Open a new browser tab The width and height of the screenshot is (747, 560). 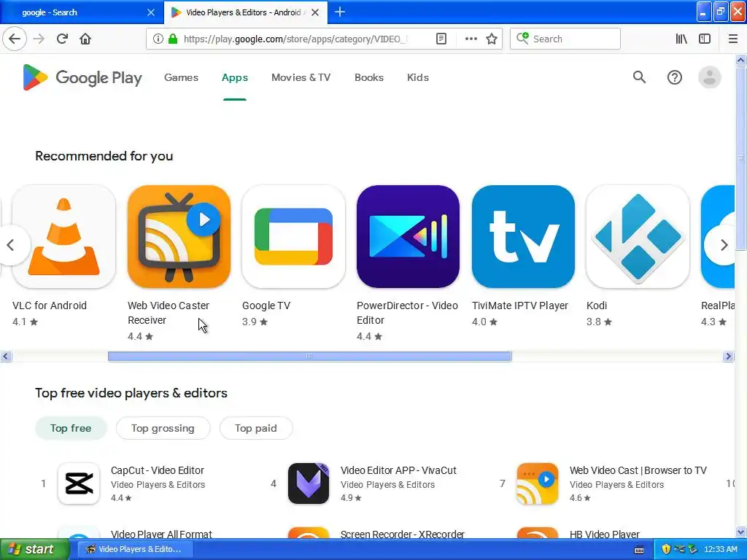coord(340,12)
